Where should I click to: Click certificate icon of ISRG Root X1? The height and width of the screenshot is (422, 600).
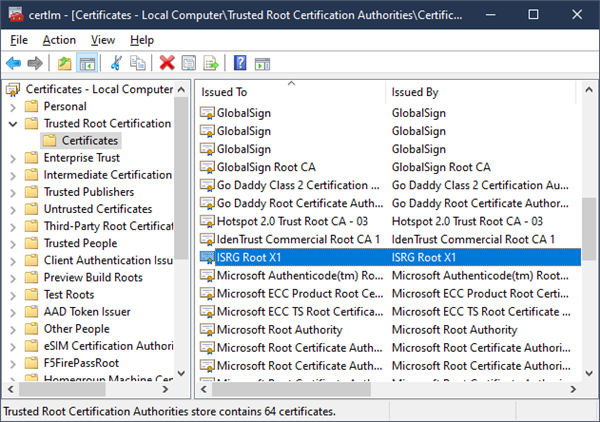pyautogui.click(x=207, y=257)
